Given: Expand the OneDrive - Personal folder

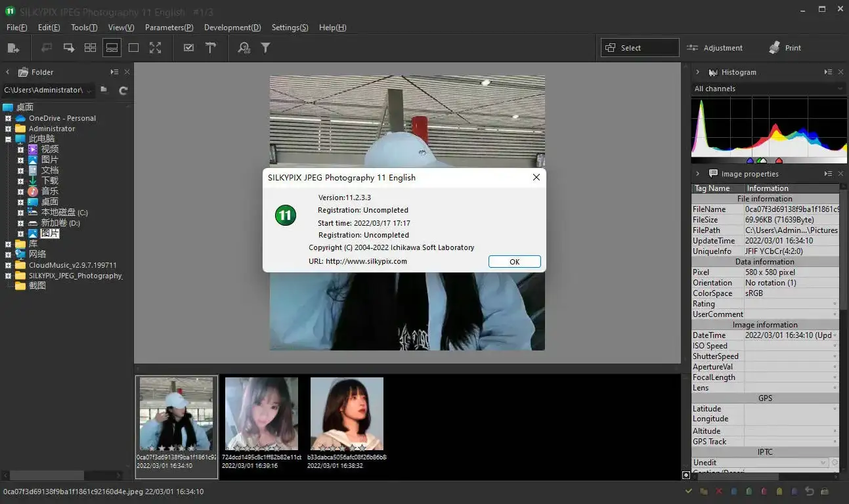Looking at the screenshot, I should tap(7, 117).
